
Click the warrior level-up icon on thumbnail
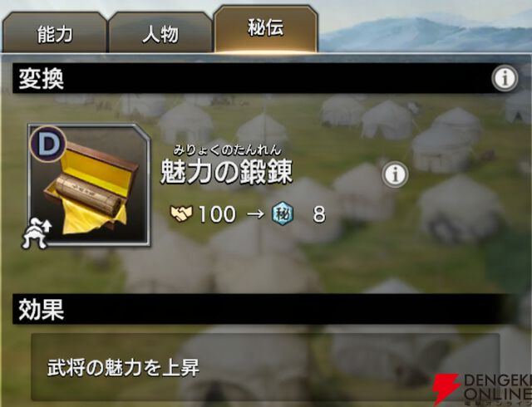click(x=37, y=233)
